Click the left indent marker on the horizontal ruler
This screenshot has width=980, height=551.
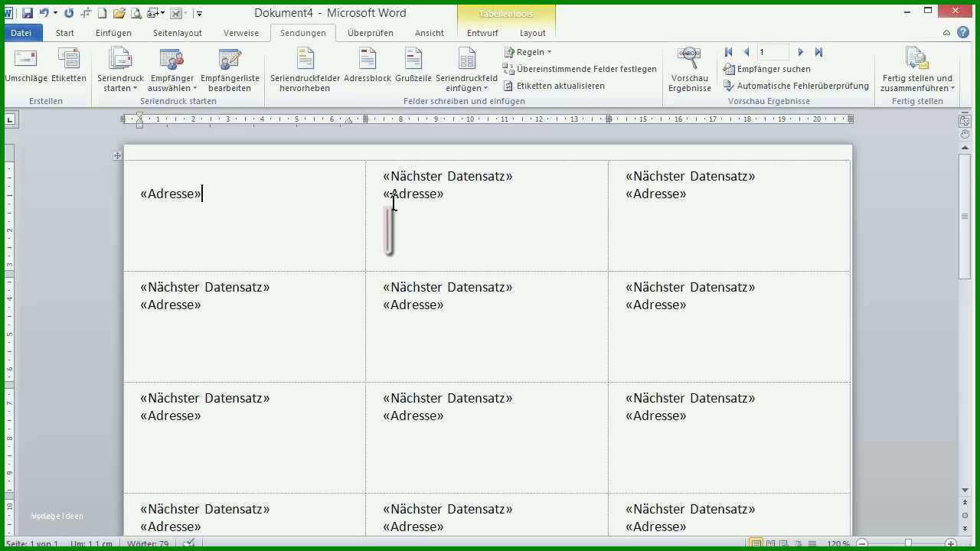tap(139, 124)
